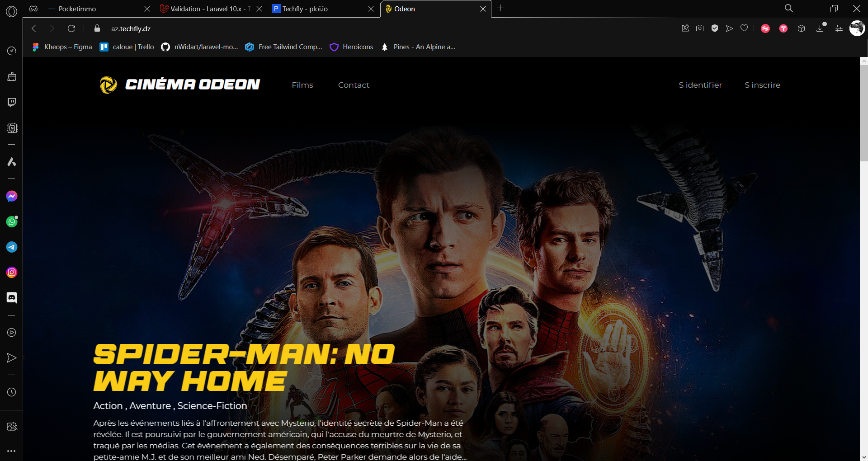Click the GX Corner gamepad icon
Viewport: 868px width, 461px height.
(33, 9)
